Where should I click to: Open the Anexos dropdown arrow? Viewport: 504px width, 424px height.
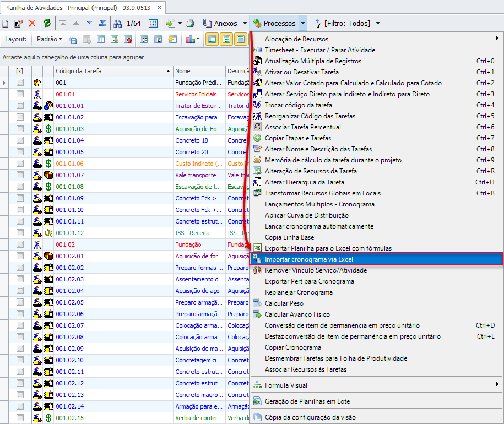click(245, 23)
